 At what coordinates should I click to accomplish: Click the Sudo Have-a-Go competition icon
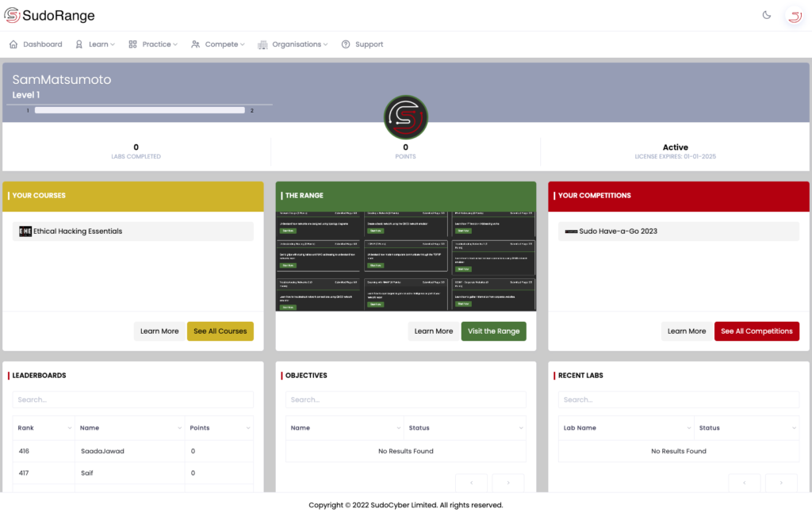coord(571,231)
